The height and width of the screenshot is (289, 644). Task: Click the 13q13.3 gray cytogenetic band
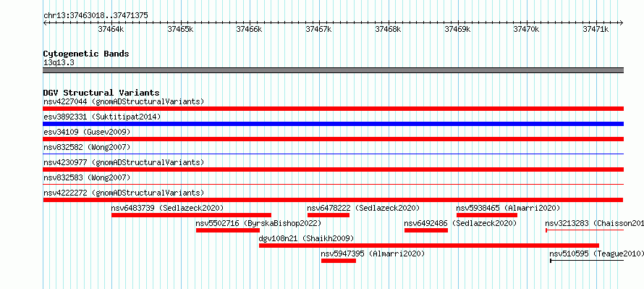click(x=333, y=70)
